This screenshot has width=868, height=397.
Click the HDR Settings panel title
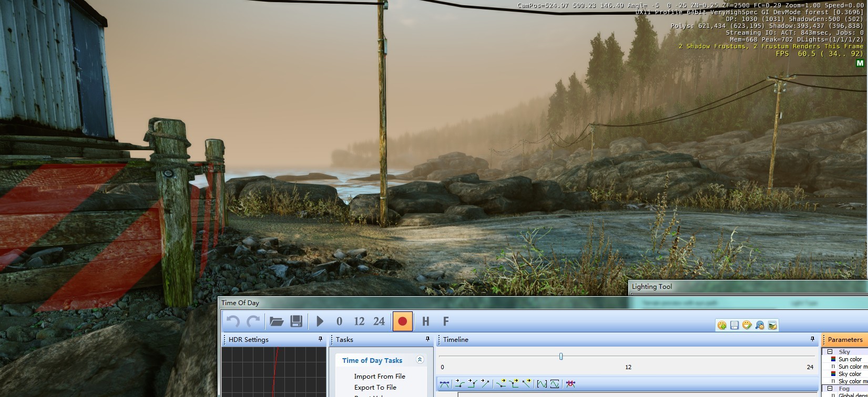point(249,339)
